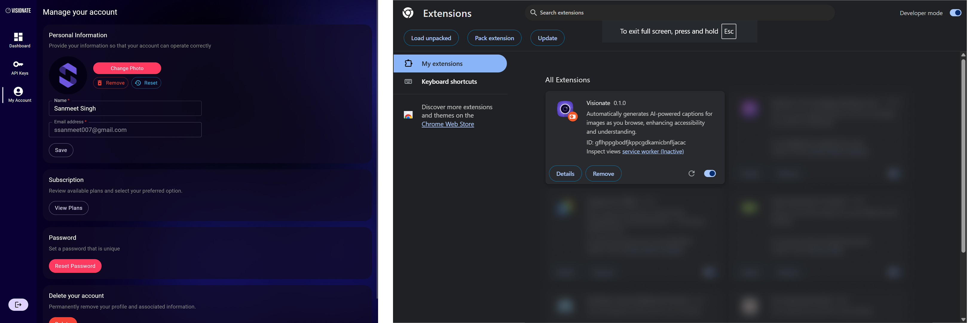Click Load unpacked button
Viewport: 980px width, 323px height.
[431, 38]
